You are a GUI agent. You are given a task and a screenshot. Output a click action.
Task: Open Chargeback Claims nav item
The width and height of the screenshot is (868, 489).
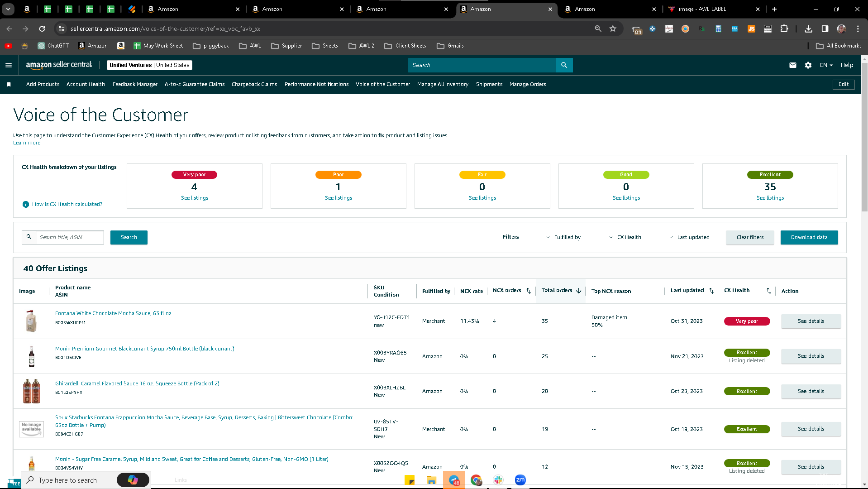(x=254, y=84)
